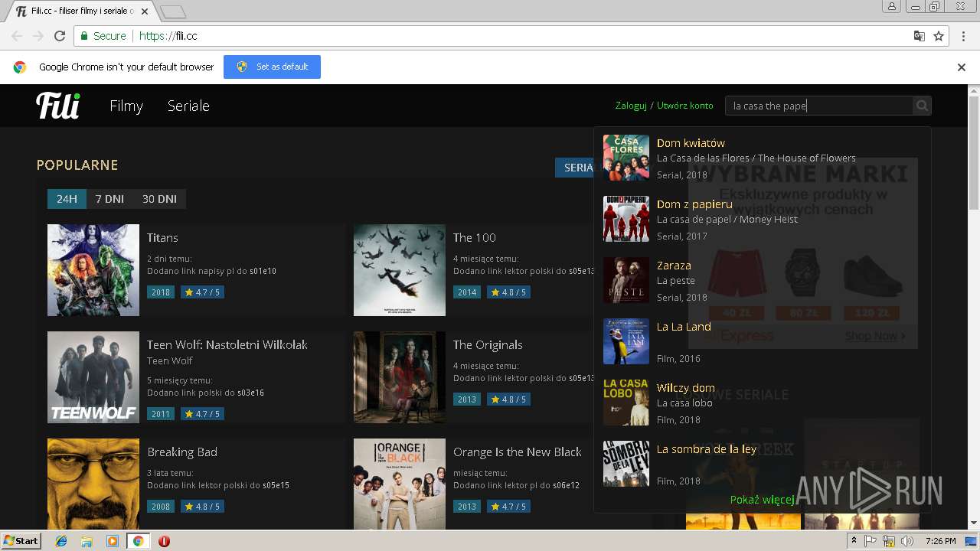This screenshot has height=551, width=980.
Task: Open the Filmy menu
Action: click(x=126, y=106)
